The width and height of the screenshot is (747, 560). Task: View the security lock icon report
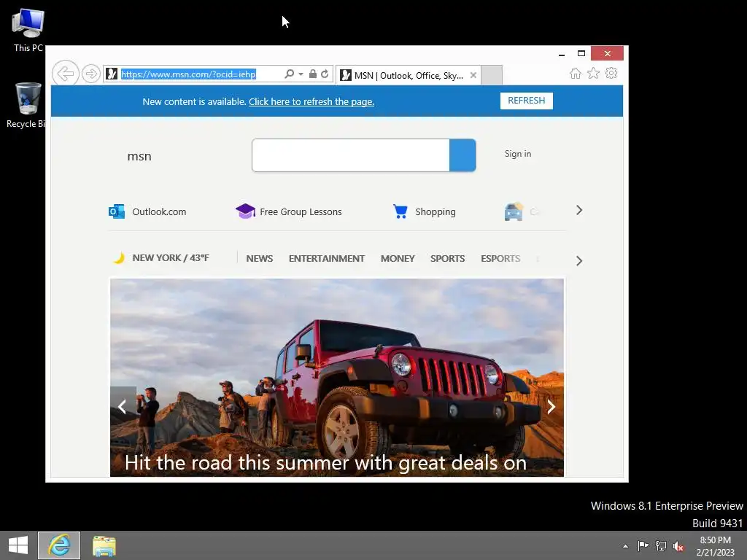[312, 74]
